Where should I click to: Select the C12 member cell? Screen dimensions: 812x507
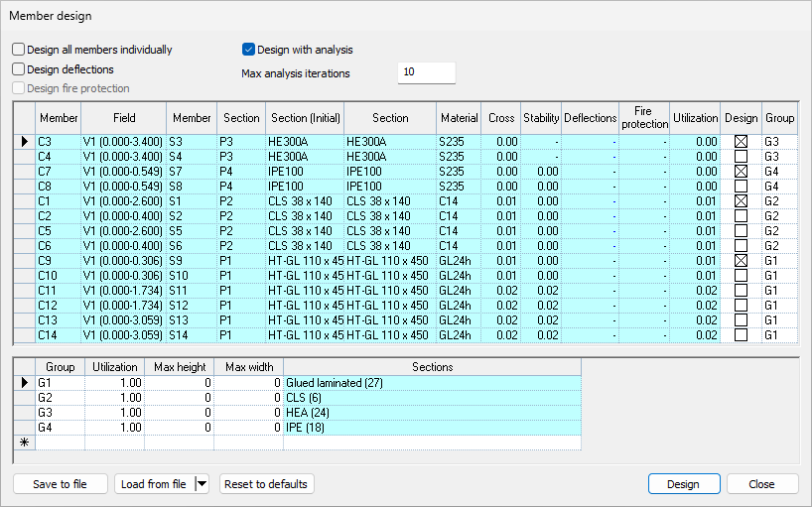click(x=58, y=306)
